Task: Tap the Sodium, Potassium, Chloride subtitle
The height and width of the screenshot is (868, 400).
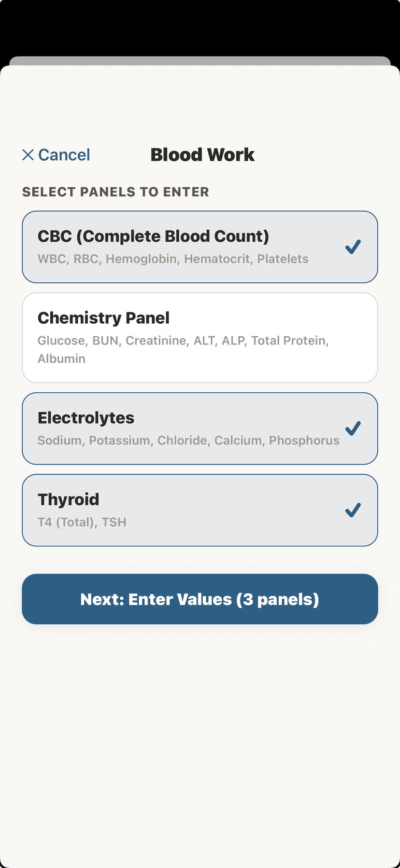Action: (188, 441)
